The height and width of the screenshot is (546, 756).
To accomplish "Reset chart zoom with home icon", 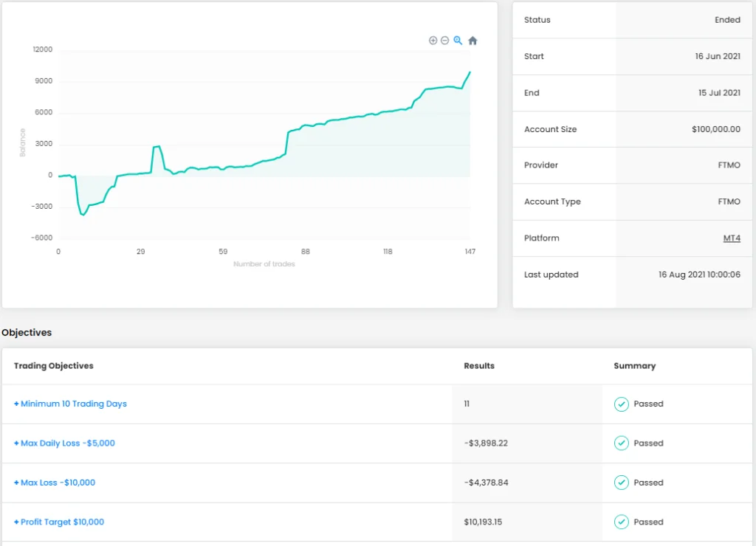I will pos(472,41).
